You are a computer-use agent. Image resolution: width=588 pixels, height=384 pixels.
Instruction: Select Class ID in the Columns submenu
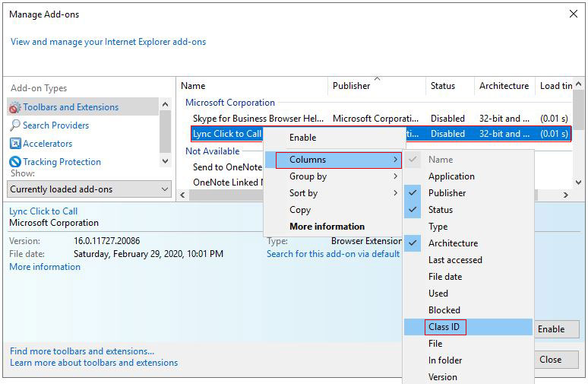tap(468, 327)
